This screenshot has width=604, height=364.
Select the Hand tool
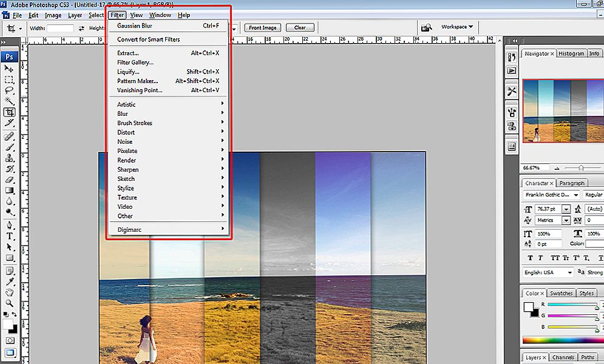(9, 292)
